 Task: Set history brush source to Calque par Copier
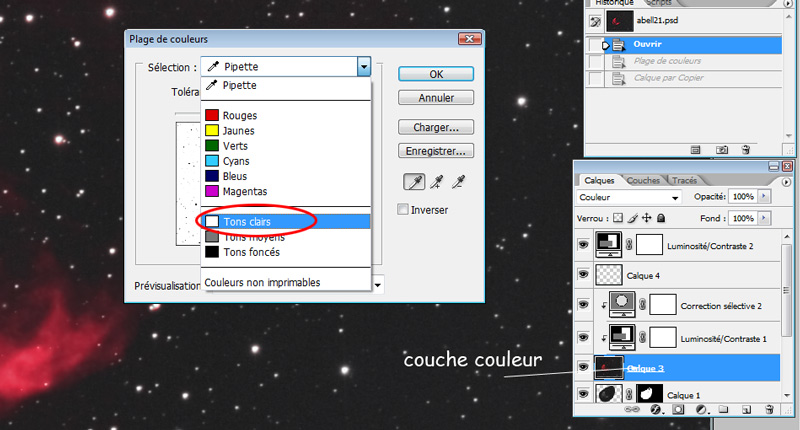[595, 79]
